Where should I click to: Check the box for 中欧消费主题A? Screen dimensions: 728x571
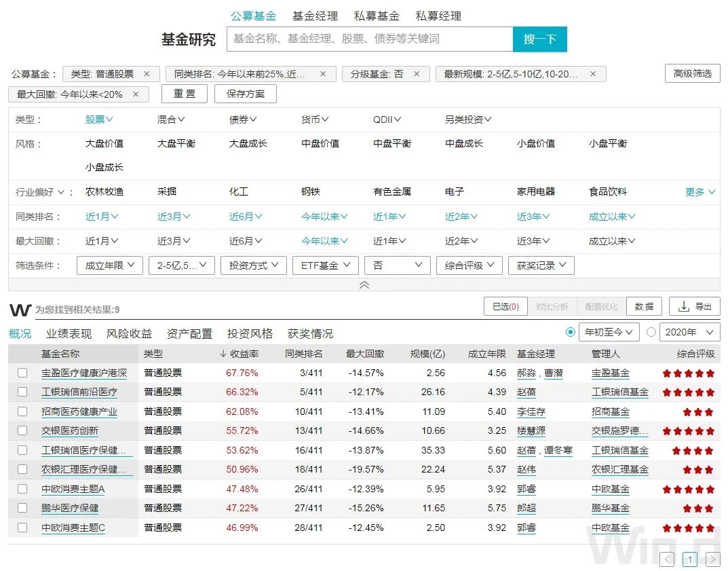click(x=22, y=489)
